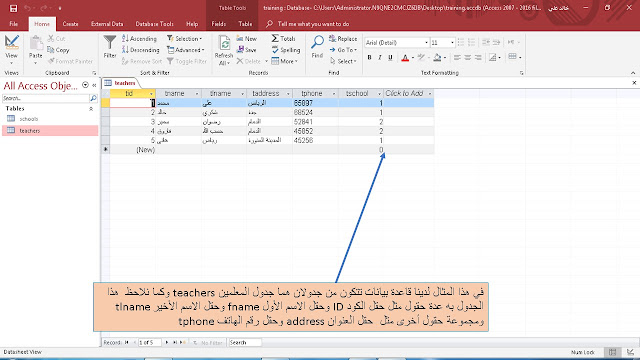Click the Cut command

tap(56, 38)
